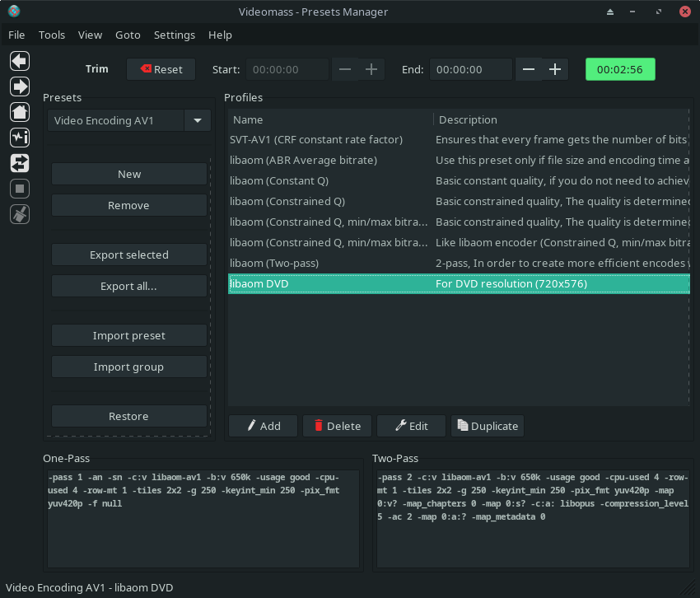
Task: Click the back arrow sidebar icon
Action: point(20,61)
